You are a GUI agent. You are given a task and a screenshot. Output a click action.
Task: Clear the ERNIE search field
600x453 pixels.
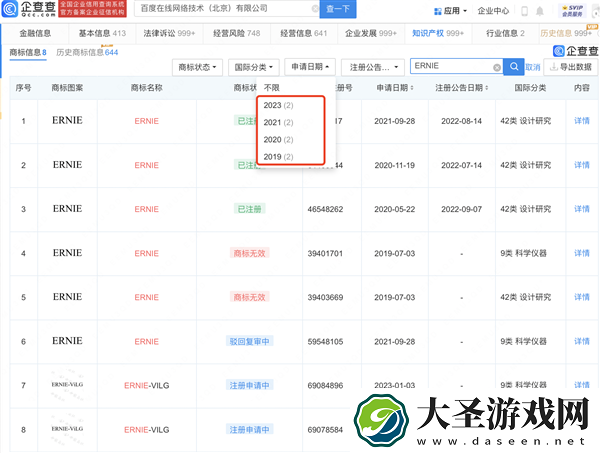(x=497, y=67)
